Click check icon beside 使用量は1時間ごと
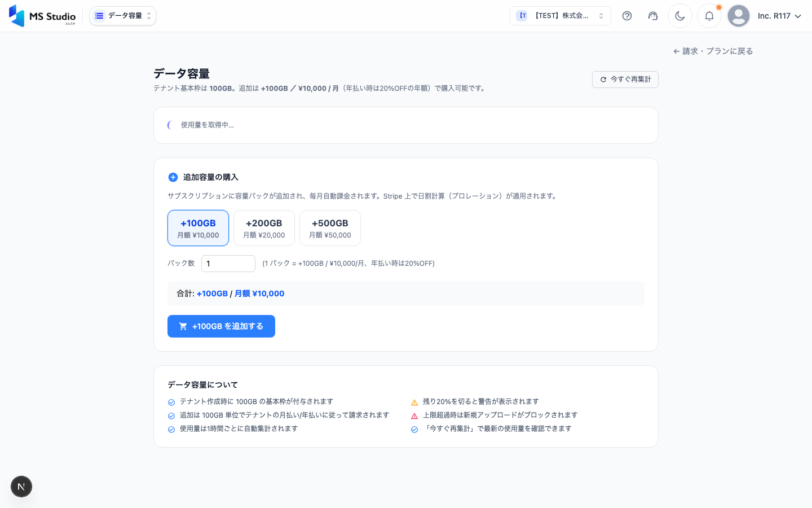The image size is (812, 508). point(171,430)
